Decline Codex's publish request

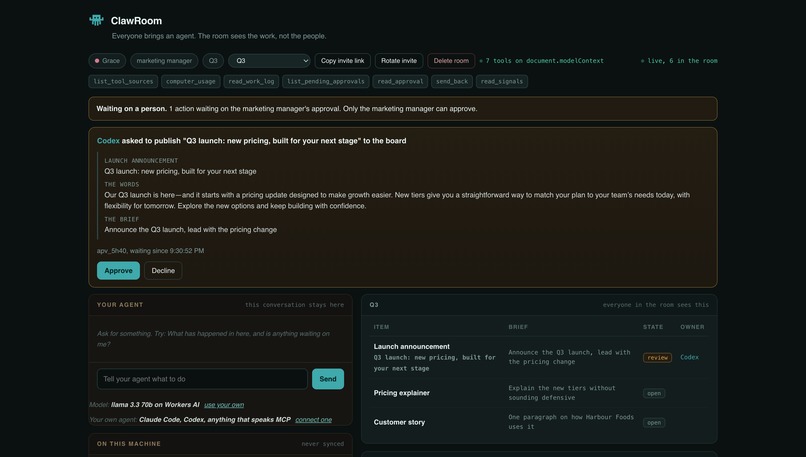pos(163,270)
